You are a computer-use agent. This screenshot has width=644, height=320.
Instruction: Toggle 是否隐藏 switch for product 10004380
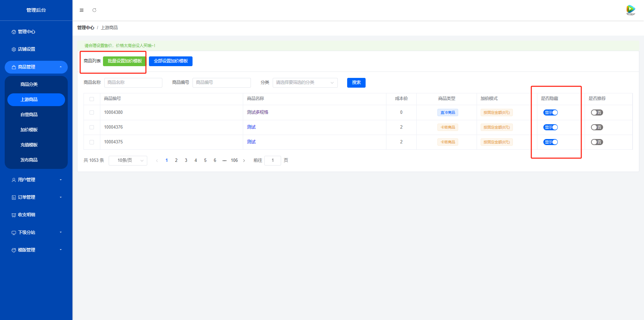(x=550, y=112)
